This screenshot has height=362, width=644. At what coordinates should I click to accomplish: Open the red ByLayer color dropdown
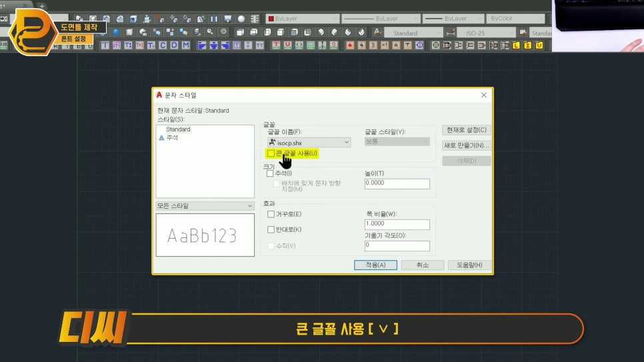pos(302,19)
